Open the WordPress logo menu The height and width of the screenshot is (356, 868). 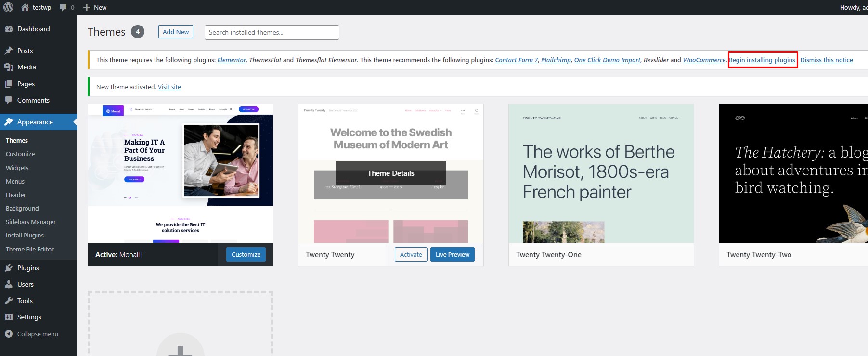click(x=8, y=7)
